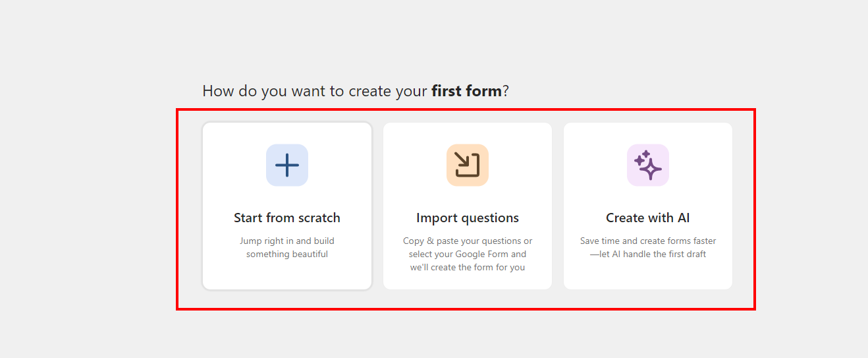Image resolution: width=868 pixels, height=358 pixels.
Task: Click the "Jump right in and build" line
Action: coord(287,241)
